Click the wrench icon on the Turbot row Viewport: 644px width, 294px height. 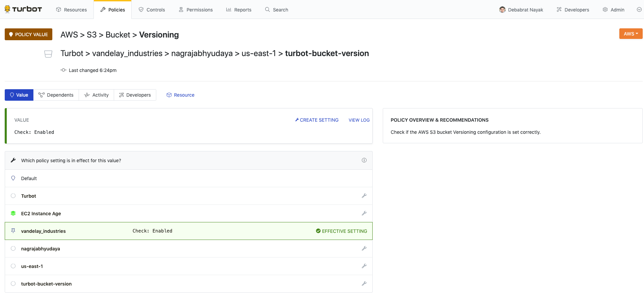coord(364,196)
